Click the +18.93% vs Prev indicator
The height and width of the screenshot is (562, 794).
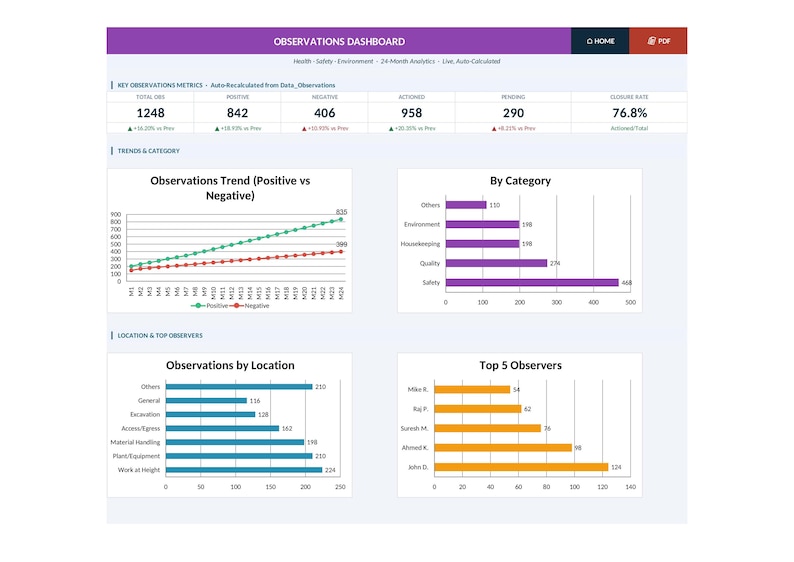(x=238, y=129)
